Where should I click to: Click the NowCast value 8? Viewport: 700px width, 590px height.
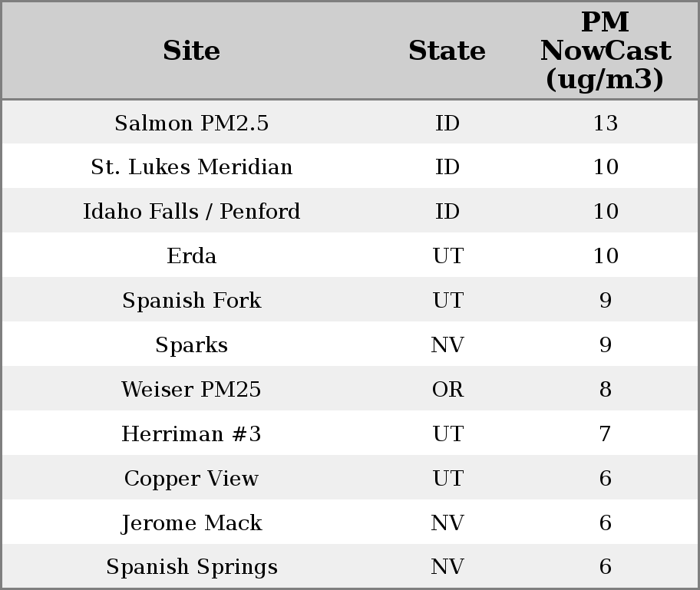click(x=605, y=390)
